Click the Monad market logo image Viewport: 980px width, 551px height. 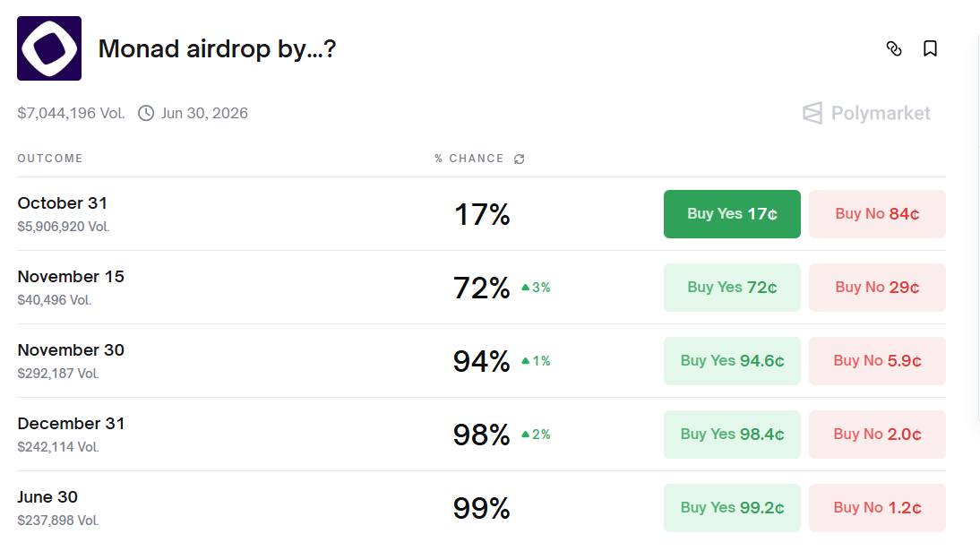pos(48,48)
